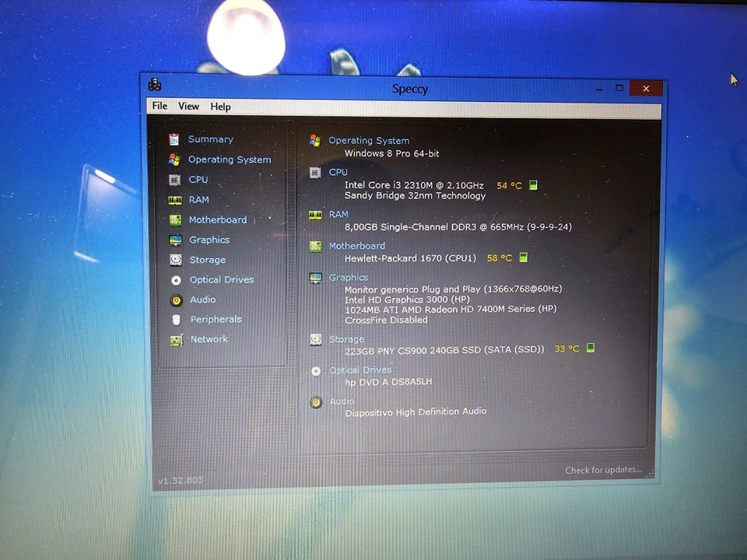This screenshot has height=560, width=747.
Task: Open the Optical Drives heading link in summary
Action: pos(360,370)
